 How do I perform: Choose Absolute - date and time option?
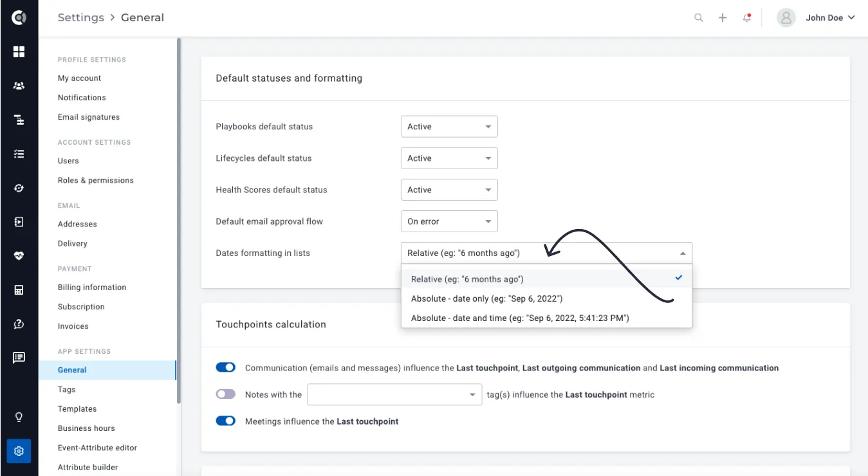[x=546, y=318]
